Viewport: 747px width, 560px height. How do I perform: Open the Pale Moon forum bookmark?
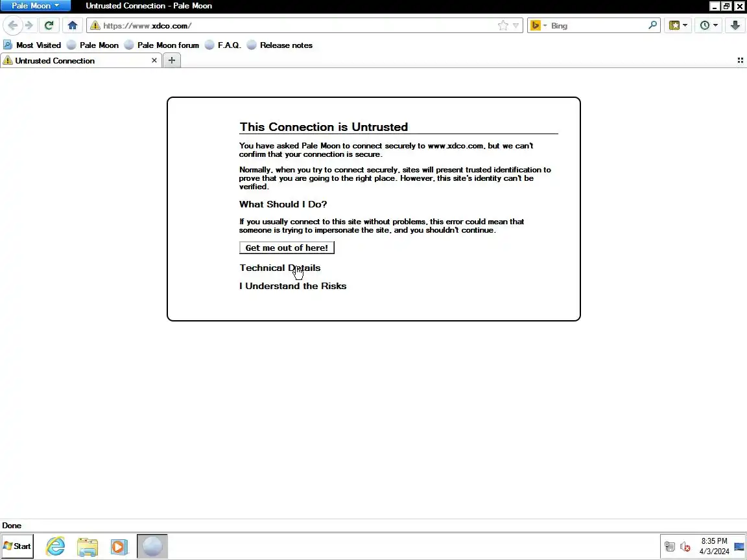pyautogui.click(x=162, y=45)
